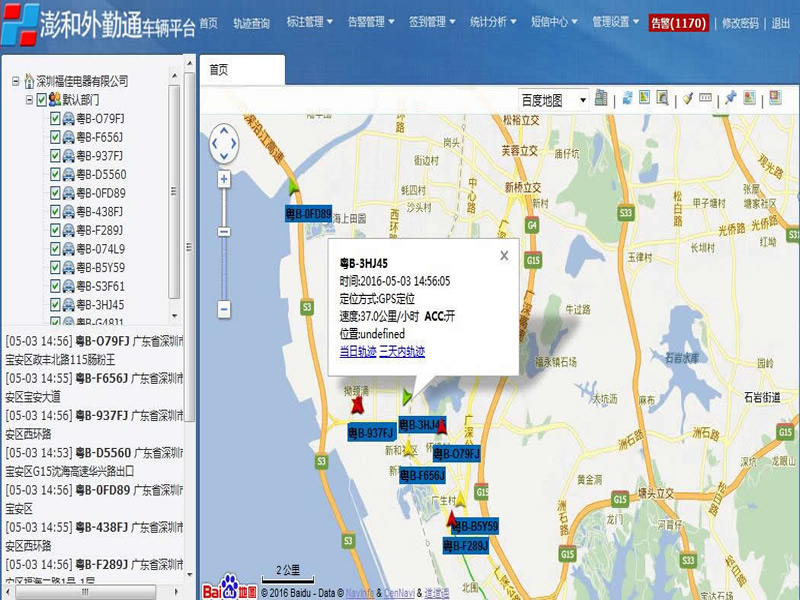The image size is (800, 600).
Task: Uncheck the 粤B-F289J tree checkbox
Action: [55, 231]
